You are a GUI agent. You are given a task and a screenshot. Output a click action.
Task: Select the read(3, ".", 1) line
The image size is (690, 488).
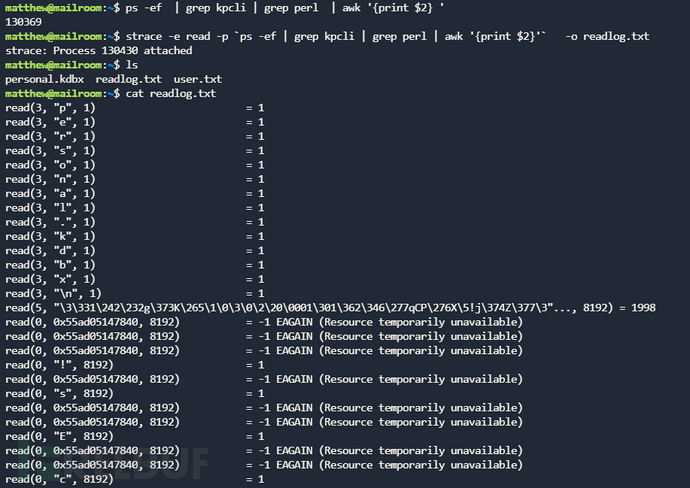50,222
